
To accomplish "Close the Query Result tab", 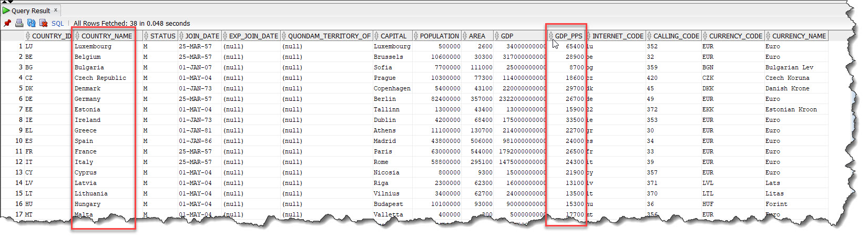I will [56, 10].
